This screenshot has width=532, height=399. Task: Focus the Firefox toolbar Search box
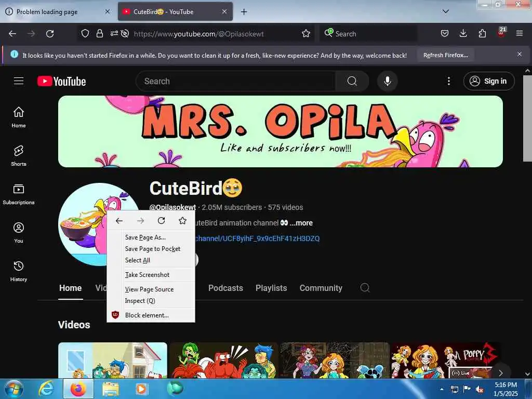pyautogui.click(x=368, y=34)
